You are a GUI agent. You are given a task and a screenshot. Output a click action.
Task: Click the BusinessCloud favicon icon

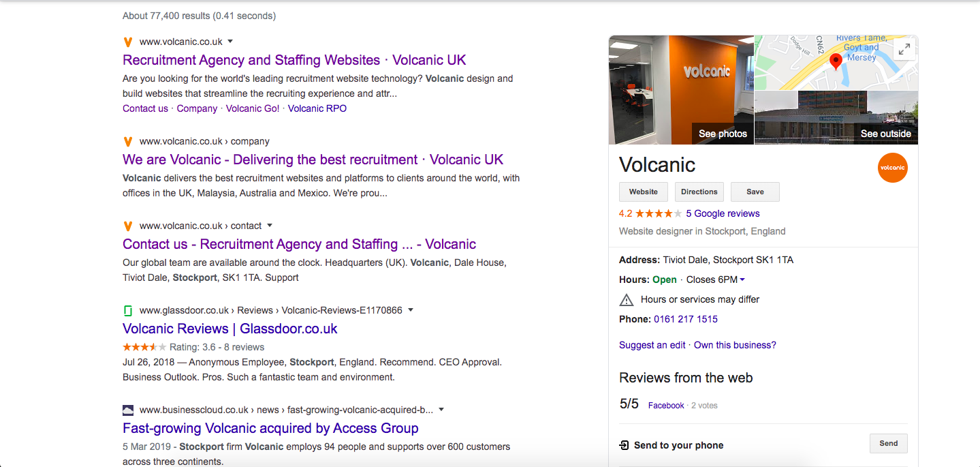click(x=127, y=410)
